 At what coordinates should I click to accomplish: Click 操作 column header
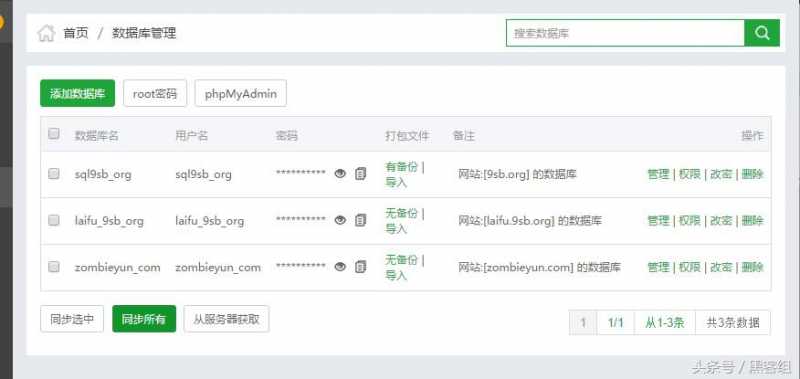(x=753, y=136)
